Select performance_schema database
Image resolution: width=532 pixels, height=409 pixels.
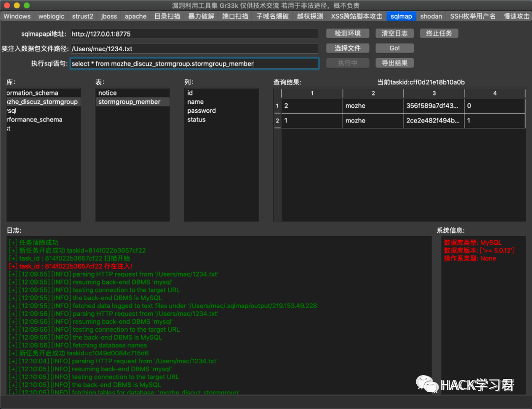43,120
